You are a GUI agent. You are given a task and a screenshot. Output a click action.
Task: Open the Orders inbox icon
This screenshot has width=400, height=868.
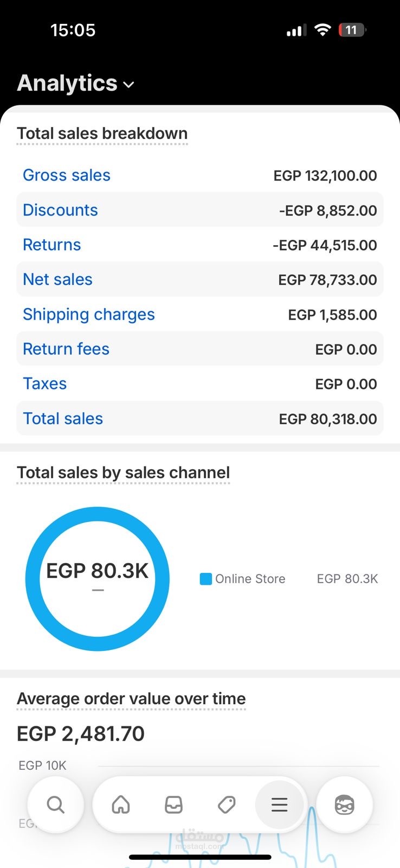pos(173,805)
